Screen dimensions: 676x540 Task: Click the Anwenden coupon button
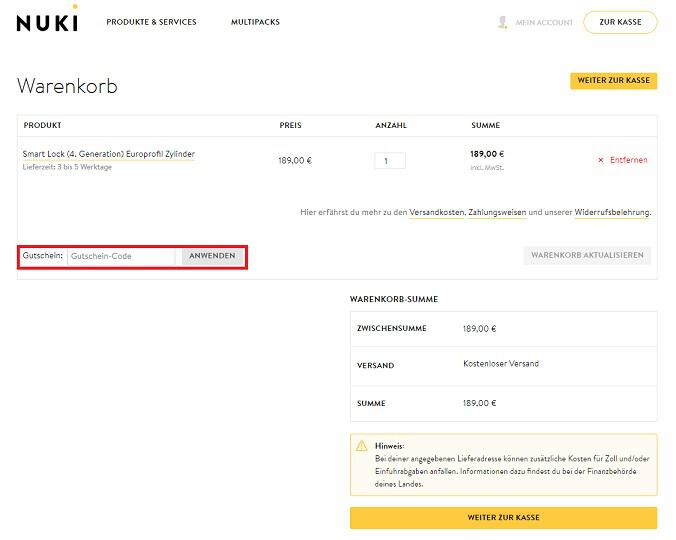[212, 256]
